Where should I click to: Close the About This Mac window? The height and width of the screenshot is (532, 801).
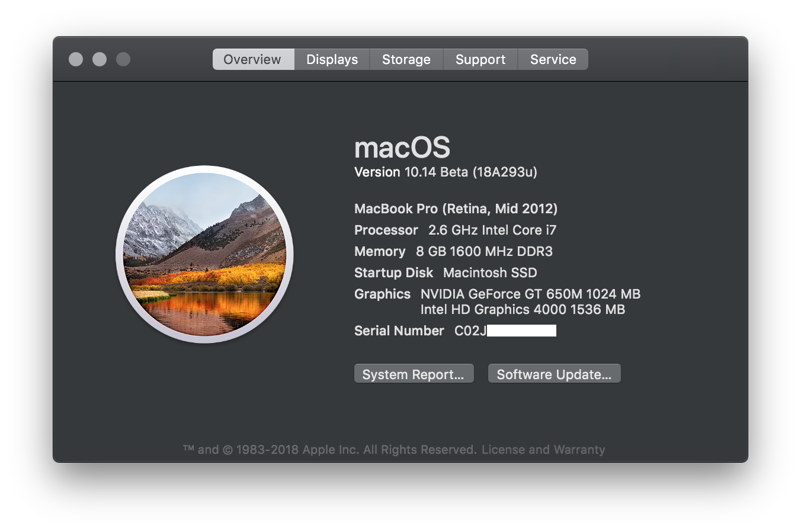(x=76, y=59)
